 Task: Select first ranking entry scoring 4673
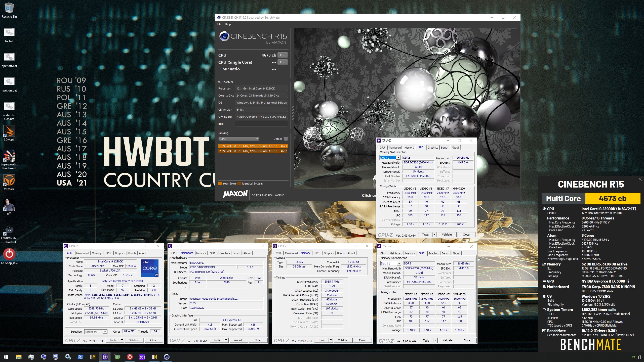pyautogui.click(x=253, y=146)
